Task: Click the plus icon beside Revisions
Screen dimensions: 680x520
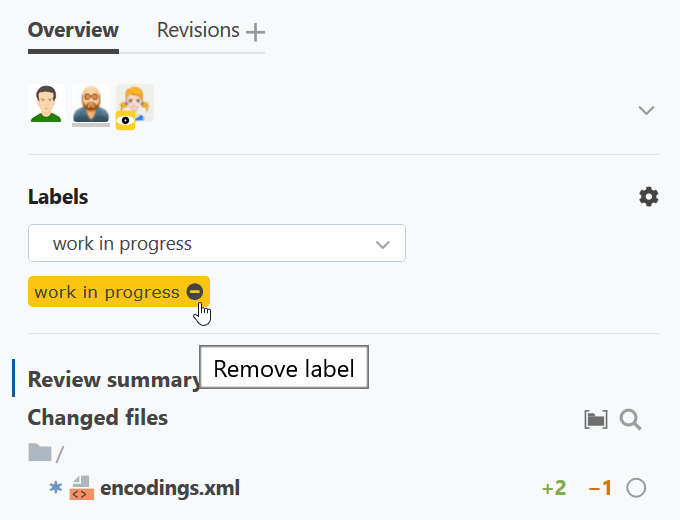Action: click(256, 32)
